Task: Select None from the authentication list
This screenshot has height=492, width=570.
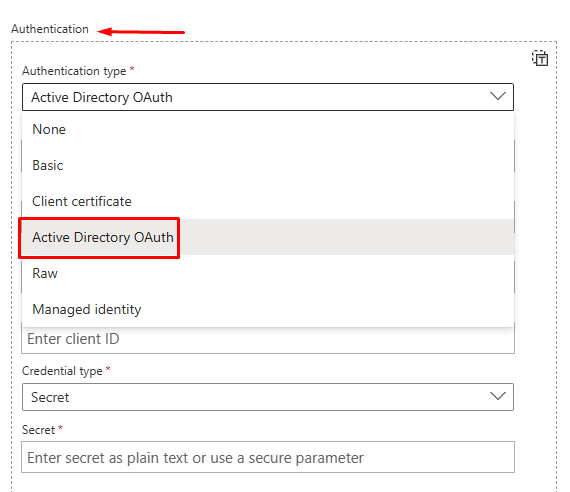Action: click(x=268, y=129)
